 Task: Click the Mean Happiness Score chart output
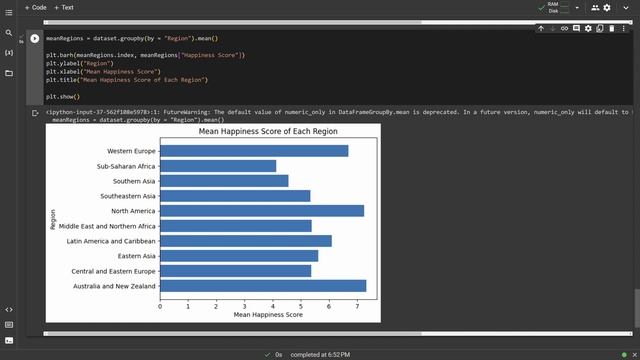tap(213, 223)
